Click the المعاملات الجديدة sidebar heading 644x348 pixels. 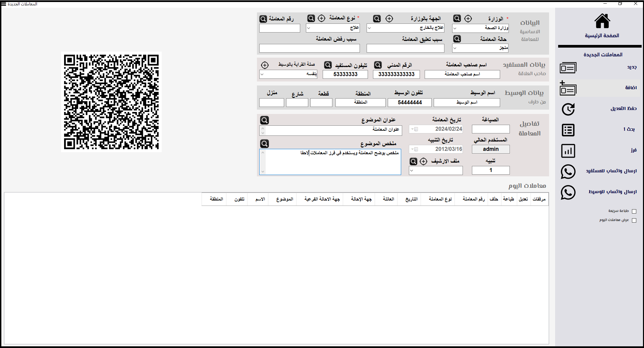(x=603, y=54)
